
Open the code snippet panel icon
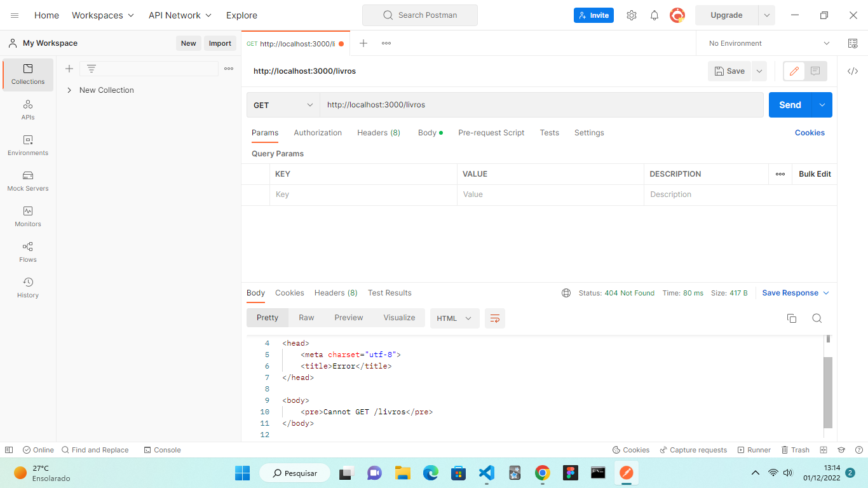coord(853,71)
